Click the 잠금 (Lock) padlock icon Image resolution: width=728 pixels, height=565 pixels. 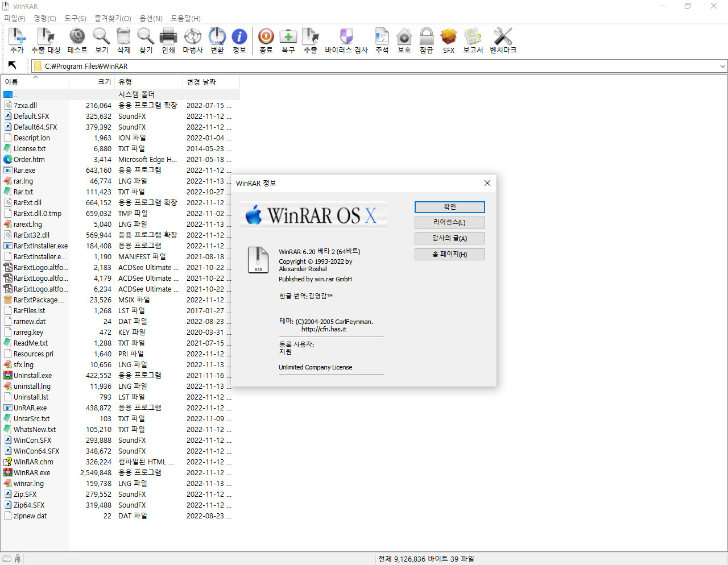point(427,36)
